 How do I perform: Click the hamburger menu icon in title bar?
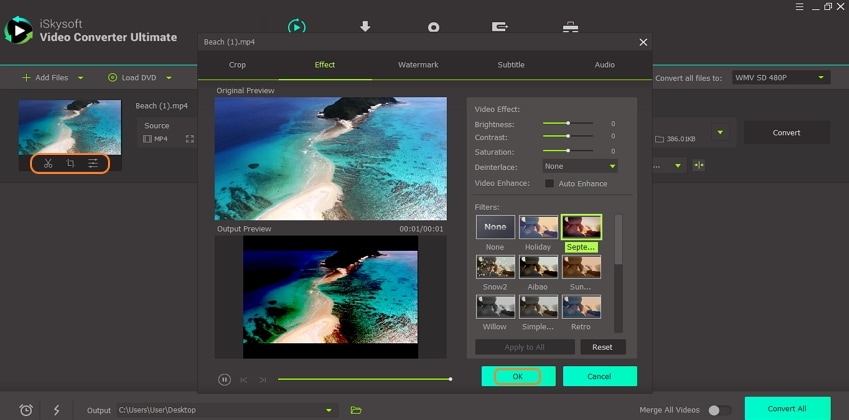800,6
